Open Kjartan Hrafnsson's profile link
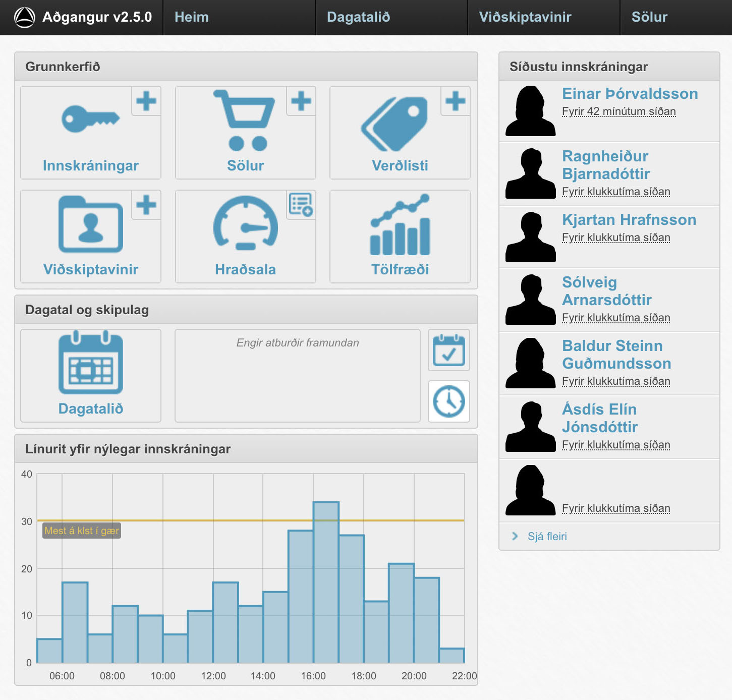This screenshot has height=700, width=732. (x=629, y=220)
